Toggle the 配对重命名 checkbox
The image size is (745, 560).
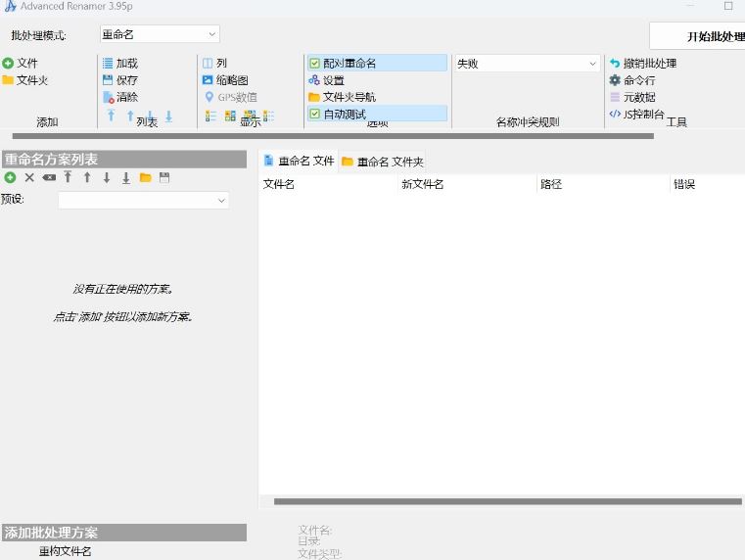tap(315, 64)
